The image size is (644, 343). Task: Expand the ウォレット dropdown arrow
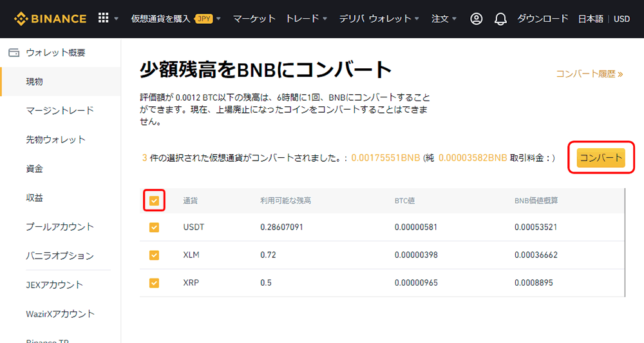pos(417,19)
